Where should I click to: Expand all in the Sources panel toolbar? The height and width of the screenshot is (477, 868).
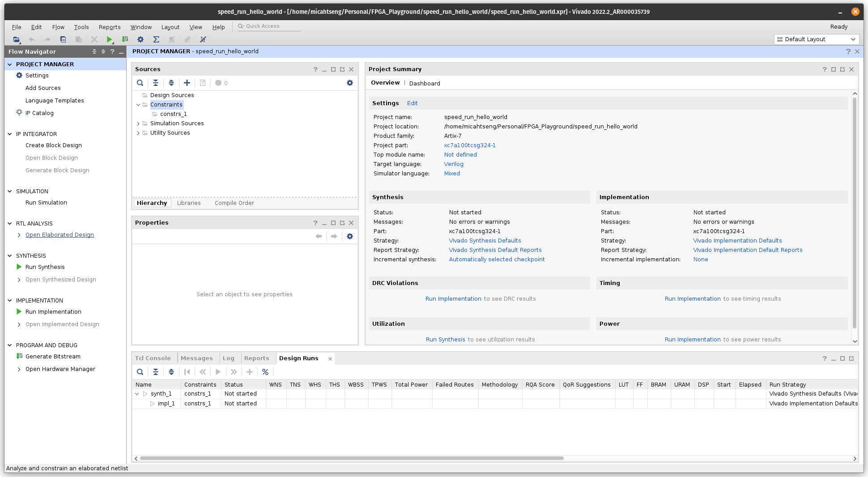pyautogui.click(x=171, y=83)
